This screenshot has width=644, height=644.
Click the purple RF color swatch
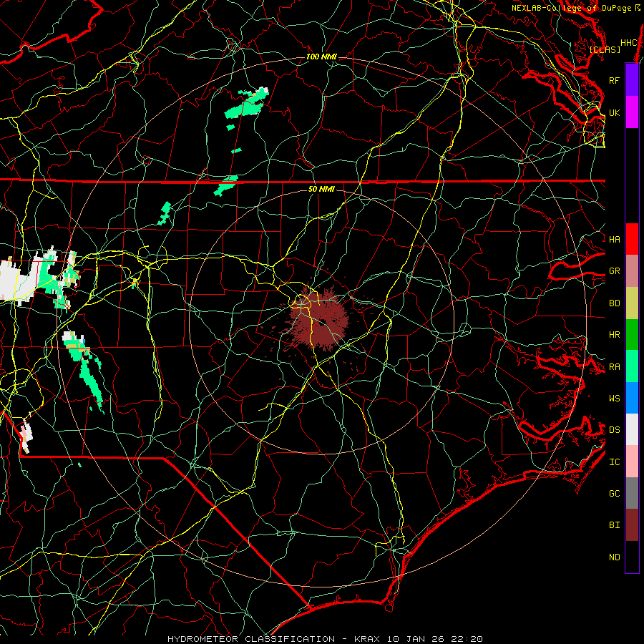point(632,80)
